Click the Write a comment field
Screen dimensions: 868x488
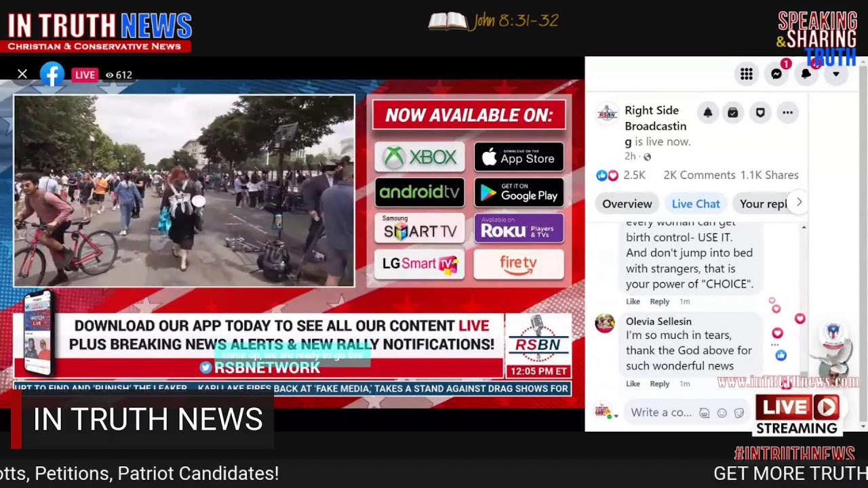661,412
